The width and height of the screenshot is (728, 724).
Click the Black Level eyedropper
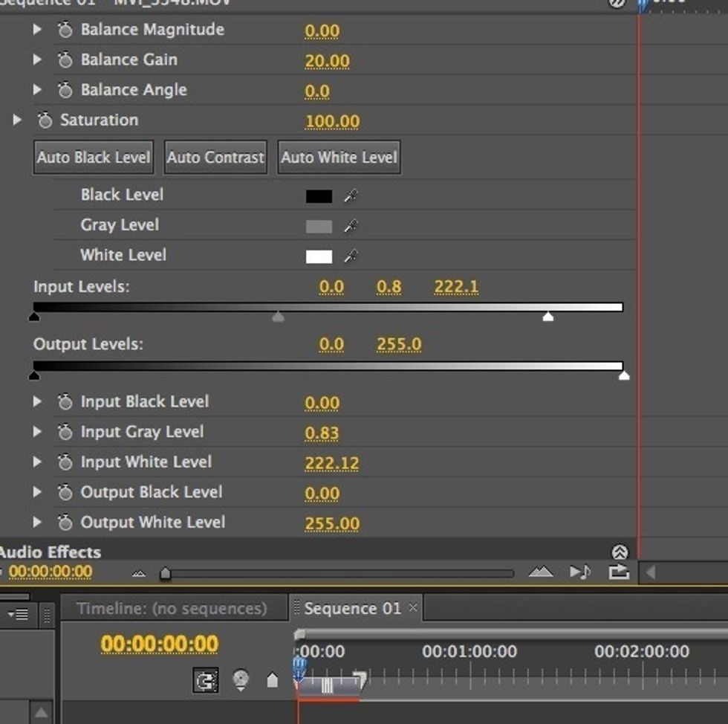pyautogui.click(x=349, y=195)
